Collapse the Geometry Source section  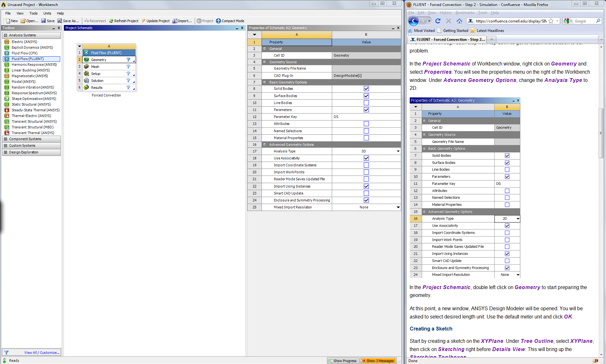tap(265, 62)
